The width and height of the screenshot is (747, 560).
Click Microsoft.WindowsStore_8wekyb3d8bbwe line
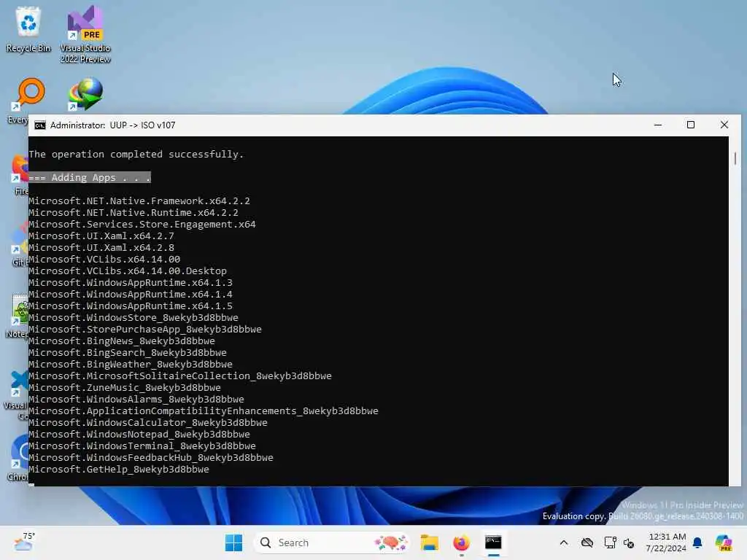click(133, 318)
